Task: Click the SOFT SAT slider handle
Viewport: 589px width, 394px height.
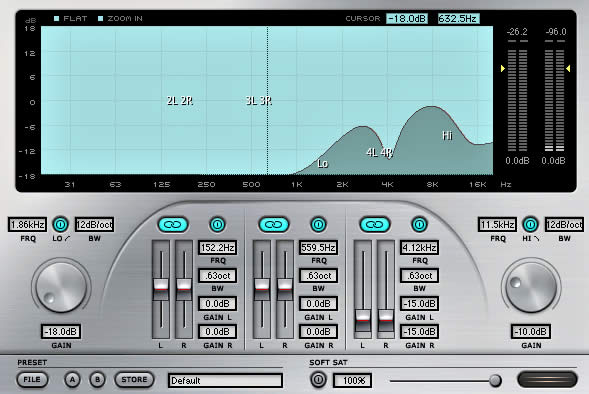Action: pyautogui.click(x=495, y=380)
